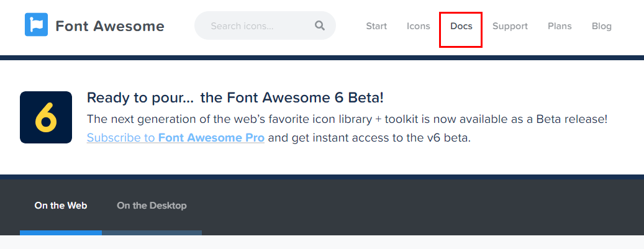Click the Font Awesome flag logo icon
Screen dimensions: 644x249
tap(36, 25)
